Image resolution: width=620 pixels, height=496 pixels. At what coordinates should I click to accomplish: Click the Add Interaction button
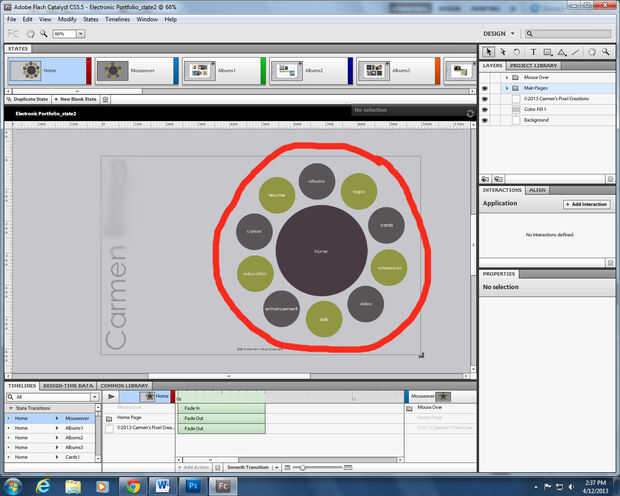(586, 204)
